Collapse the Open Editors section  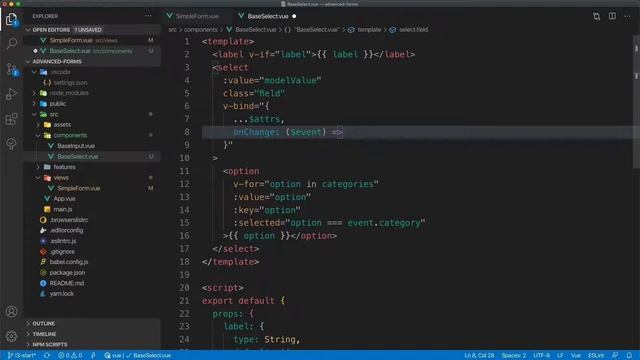click(92, 30)
